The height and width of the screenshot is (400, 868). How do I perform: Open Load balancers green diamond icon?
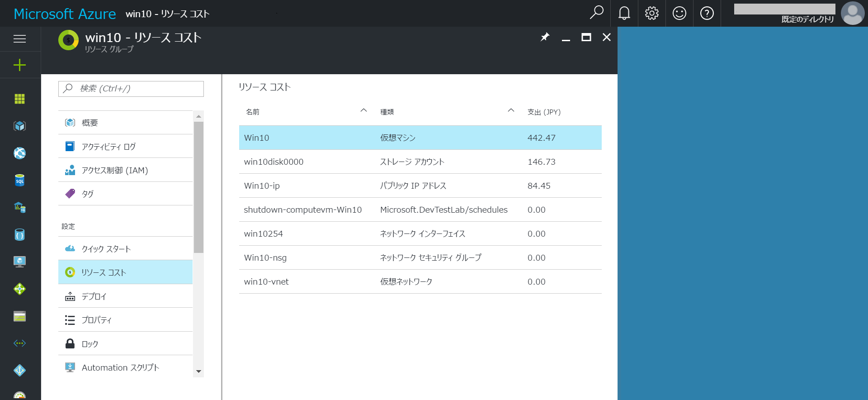click(19, 289)
